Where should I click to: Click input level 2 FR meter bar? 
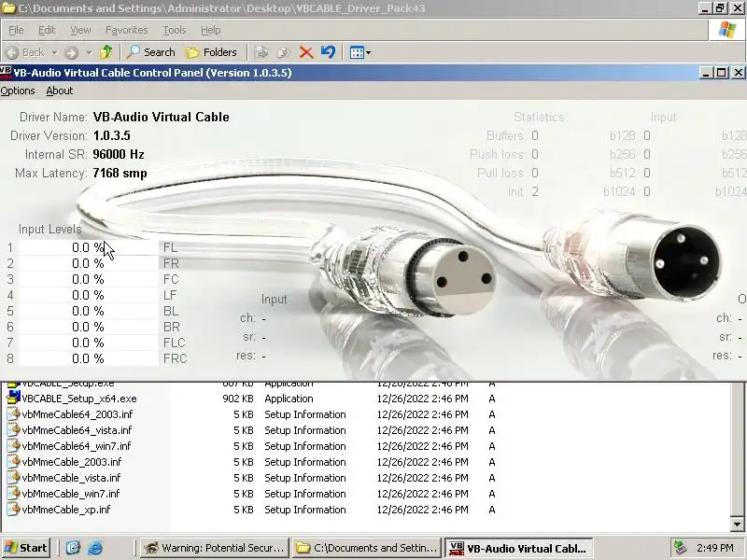(x=88, y=263)
